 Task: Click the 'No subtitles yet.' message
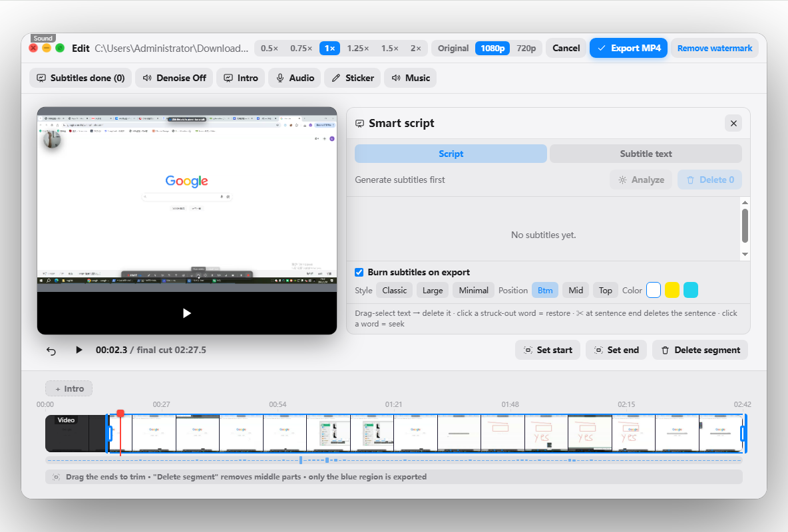(543, 235)
